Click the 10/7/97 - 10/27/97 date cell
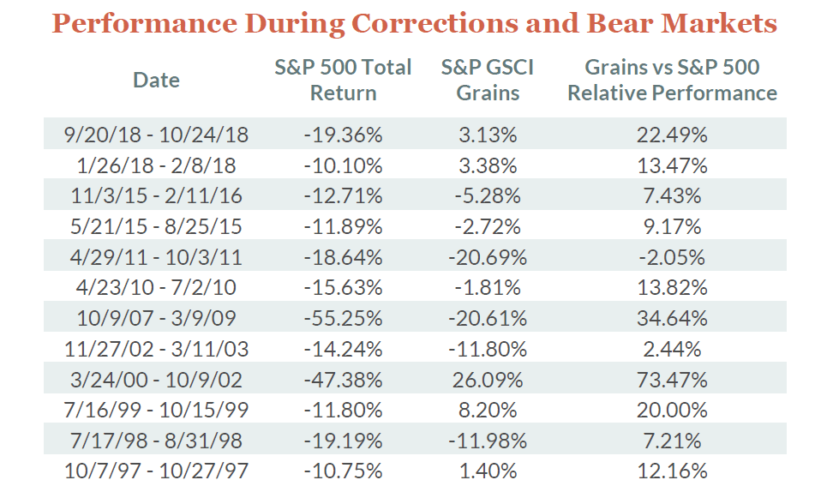Image resolution: width=821 pixels, height=504 pixels. [156, 471]
